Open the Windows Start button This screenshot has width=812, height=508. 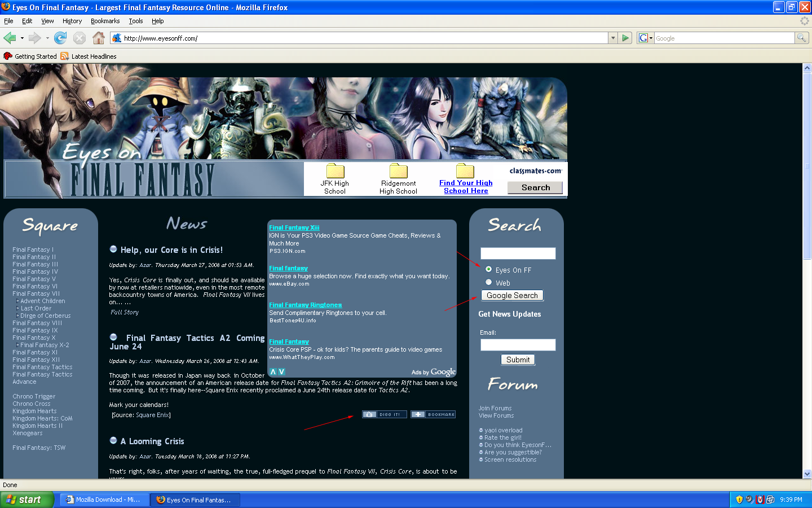27,500
